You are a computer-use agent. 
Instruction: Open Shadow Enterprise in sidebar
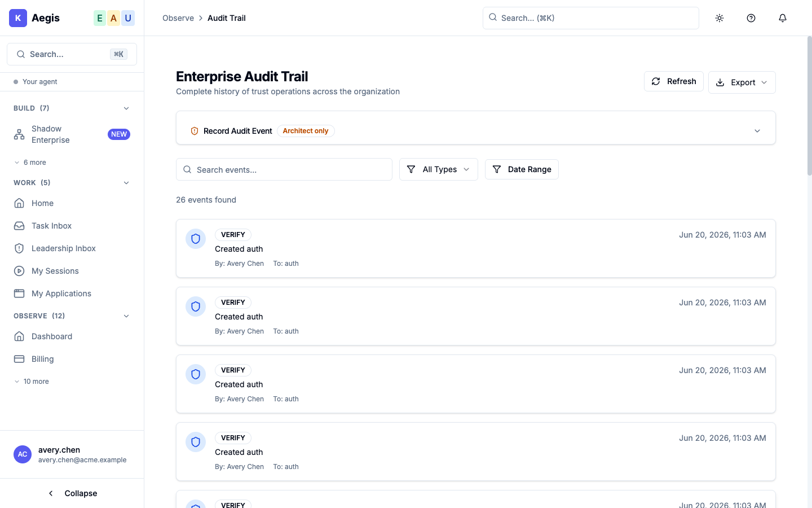(72, 134)
